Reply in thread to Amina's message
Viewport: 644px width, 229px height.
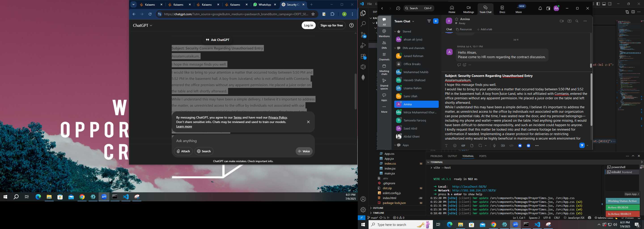[459, 65]
